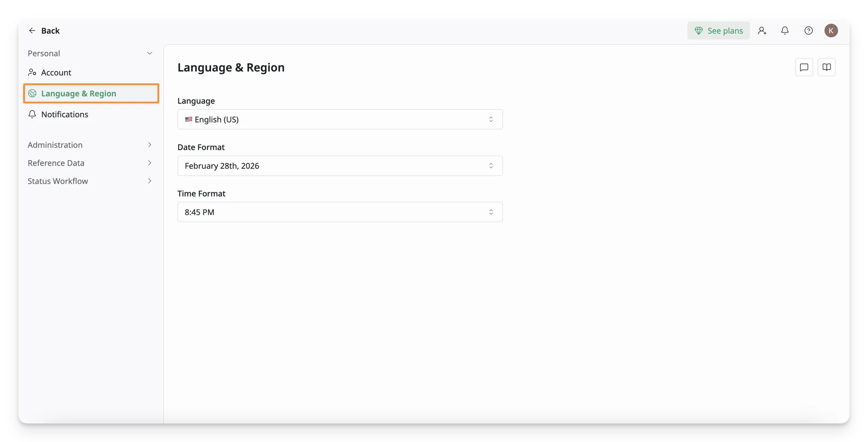Click the See plans button
868x442 pixels.
(718, 31)
